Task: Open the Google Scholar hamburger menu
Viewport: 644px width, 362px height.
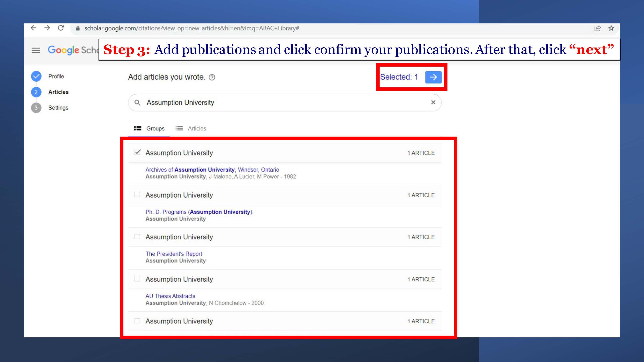Action: (x=36, y=50)
